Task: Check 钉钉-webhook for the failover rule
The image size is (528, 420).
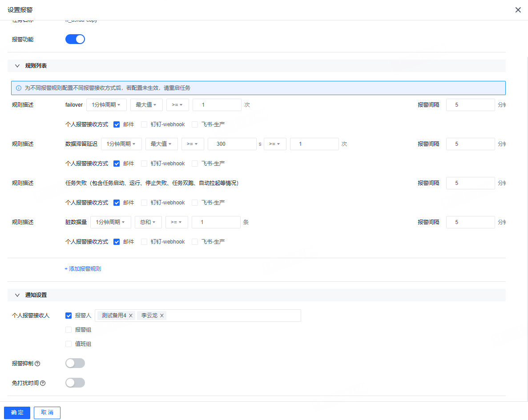Action: point(144,124)
